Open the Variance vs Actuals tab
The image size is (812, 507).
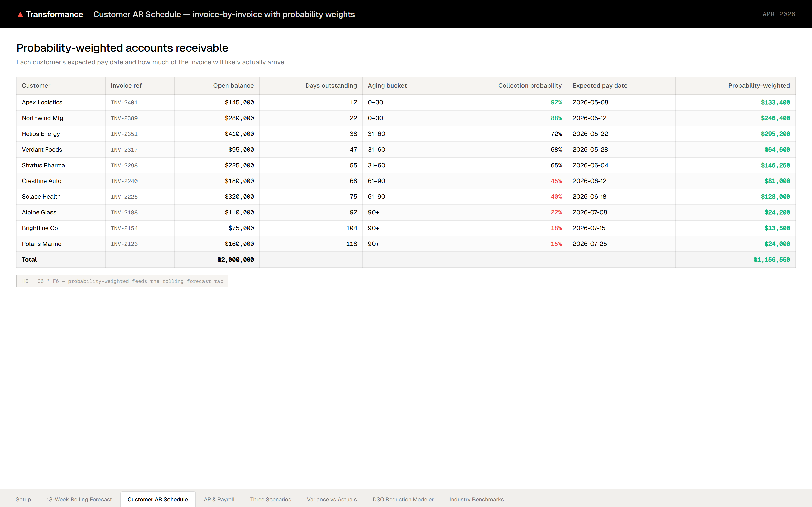pyautogui.click(x=331, y=499)
